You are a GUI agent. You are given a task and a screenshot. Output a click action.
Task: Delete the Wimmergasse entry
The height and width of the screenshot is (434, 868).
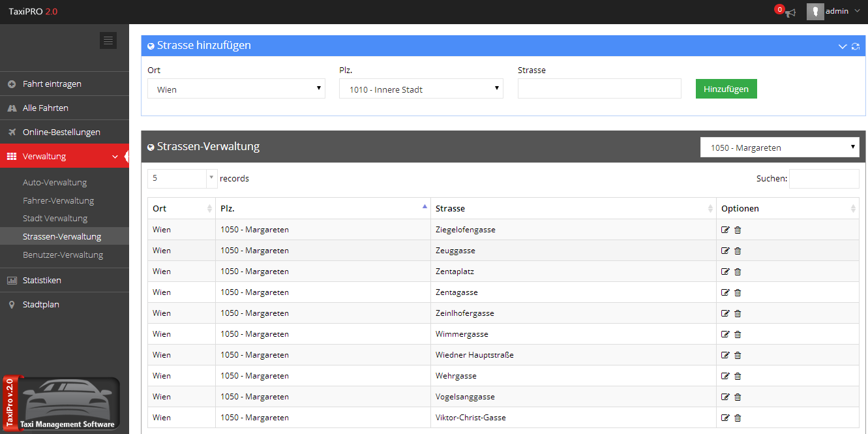(738, 334)
